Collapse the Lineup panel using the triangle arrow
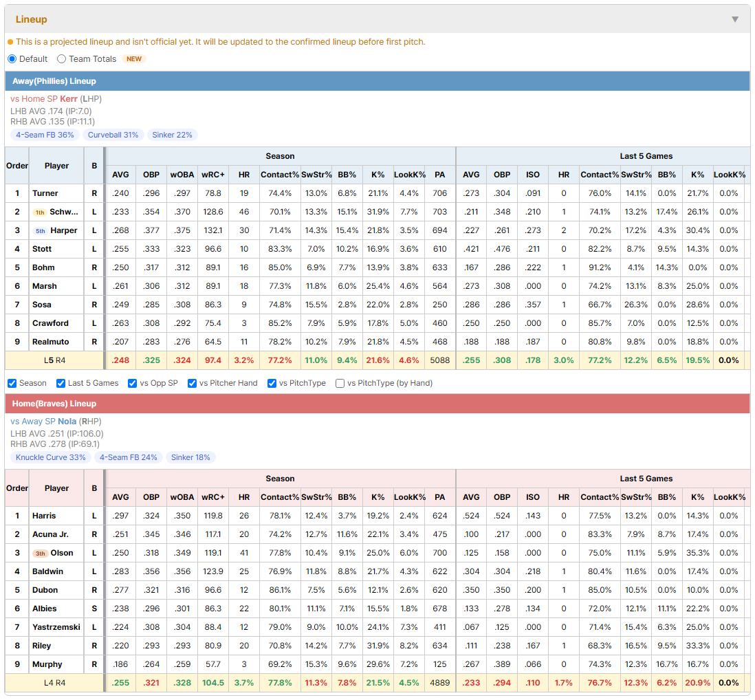Image resolution: width=755 pixels, height=700 pixels. pos(735,19)
